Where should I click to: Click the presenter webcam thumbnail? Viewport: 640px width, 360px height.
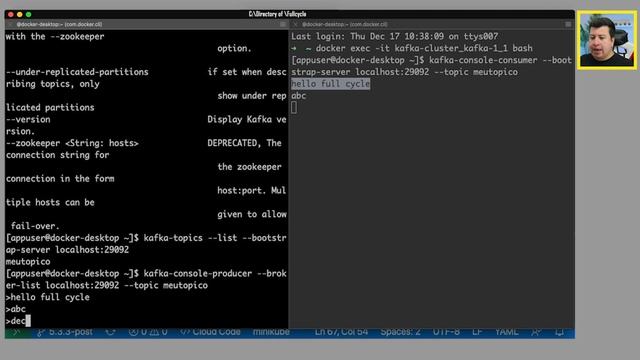[607, 40]
